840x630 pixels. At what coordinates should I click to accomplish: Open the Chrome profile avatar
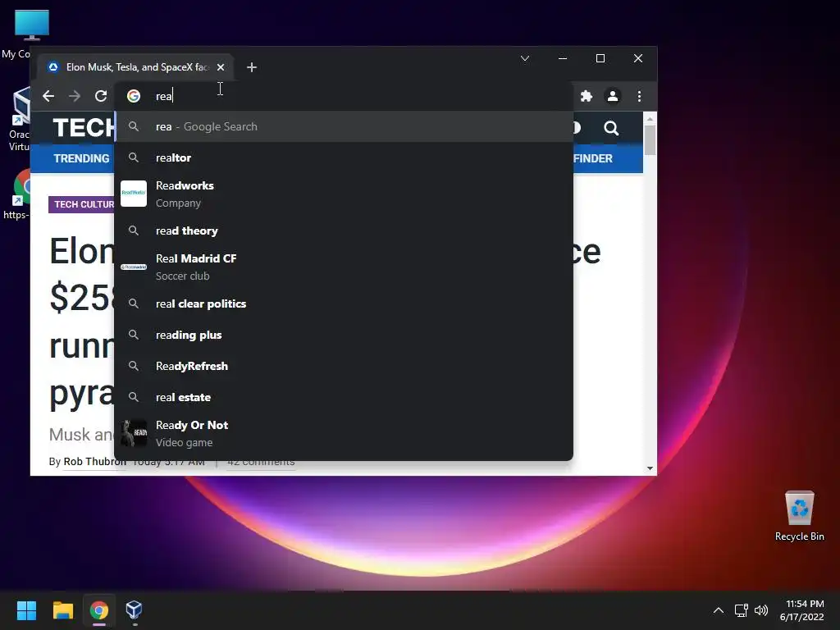coord(612,96)
